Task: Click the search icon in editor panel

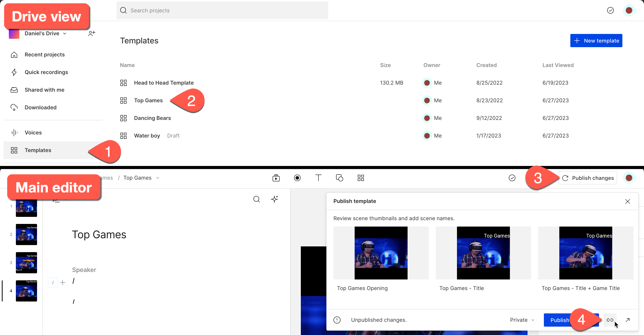Action: coord(256,199)
